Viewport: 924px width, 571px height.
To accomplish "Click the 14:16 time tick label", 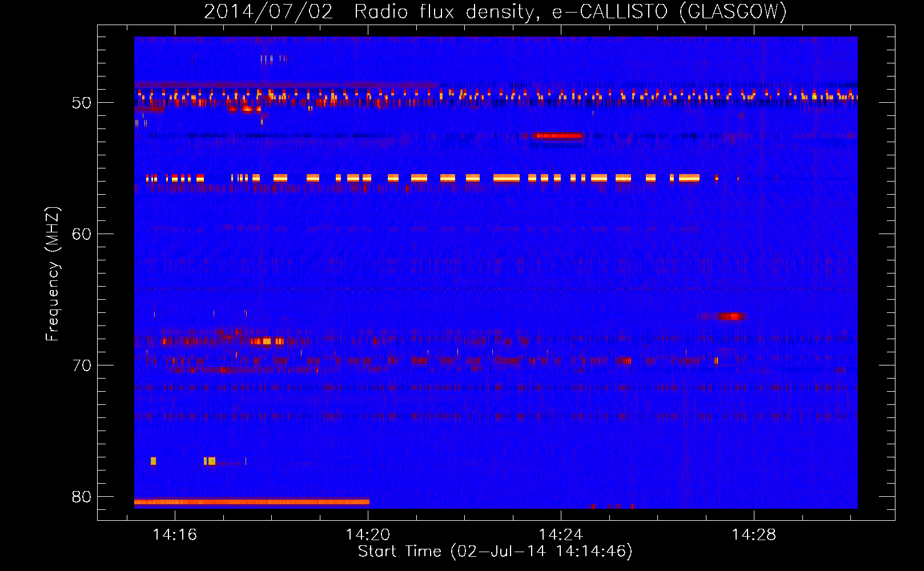I will tap(175, 534).
